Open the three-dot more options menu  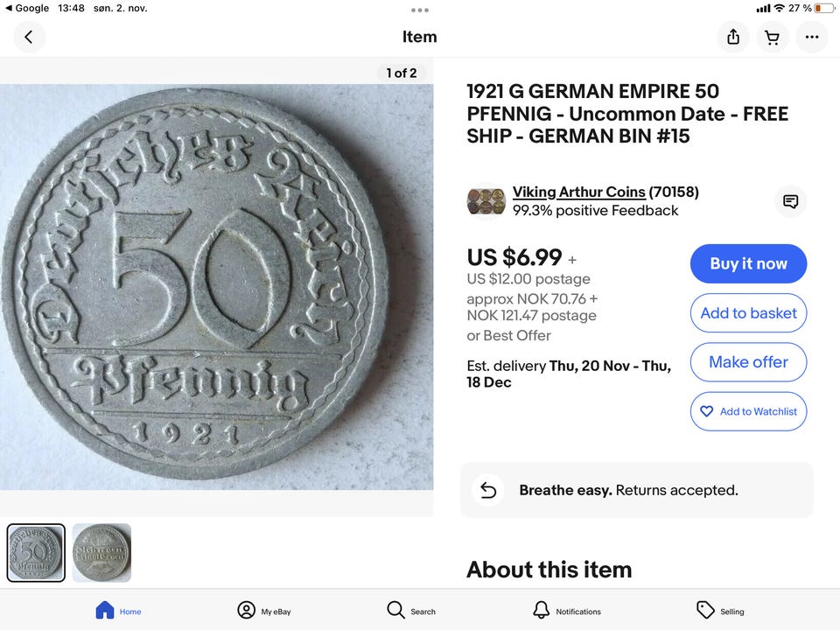812,37
